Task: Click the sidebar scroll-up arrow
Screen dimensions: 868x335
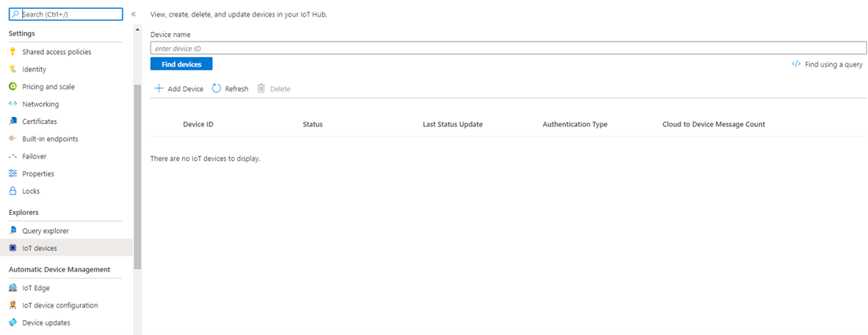Action: click(138, 29)
